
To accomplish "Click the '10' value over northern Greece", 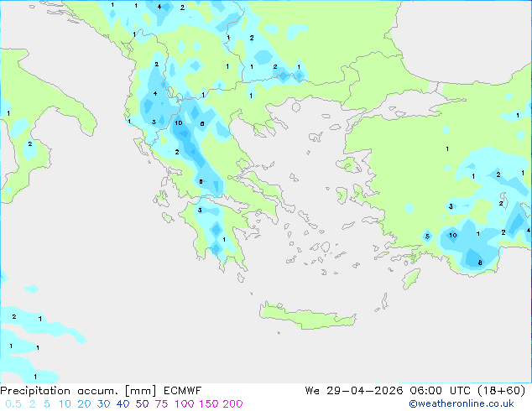I will 179,123.
